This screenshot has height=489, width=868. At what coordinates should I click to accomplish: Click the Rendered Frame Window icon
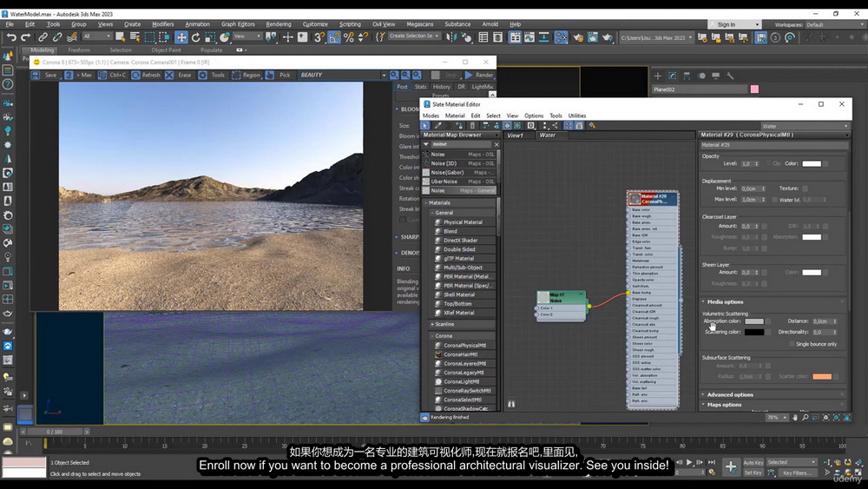pos(592,37)
